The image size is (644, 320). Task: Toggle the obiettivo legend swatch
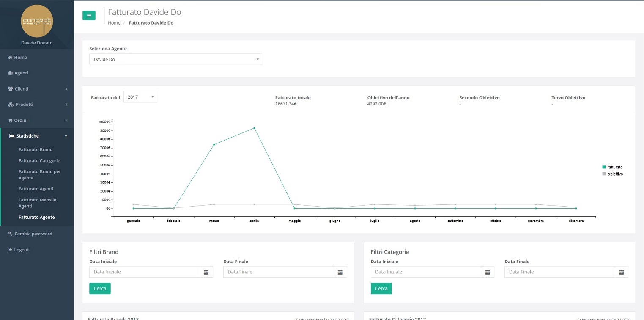tap(604, 174)
